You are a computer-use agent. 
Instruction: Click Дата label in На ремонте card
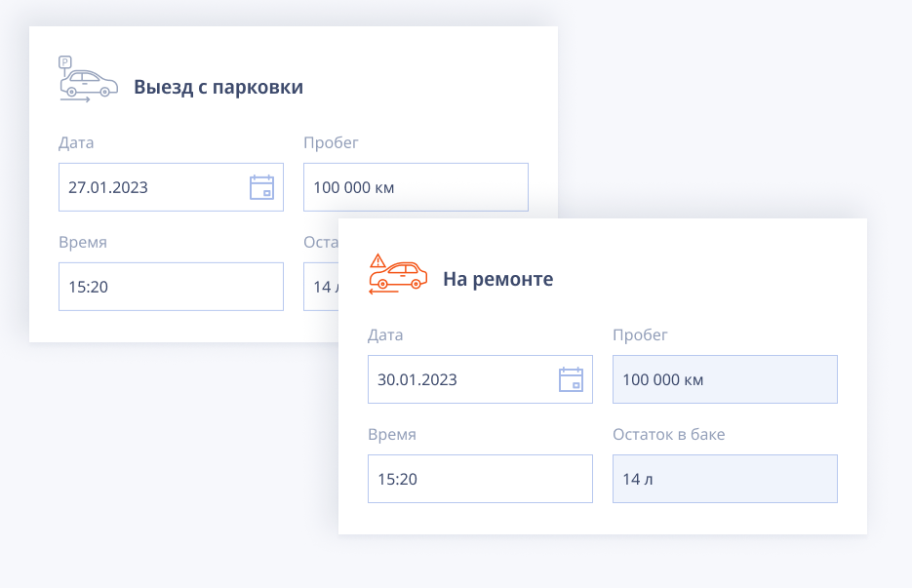385,334
